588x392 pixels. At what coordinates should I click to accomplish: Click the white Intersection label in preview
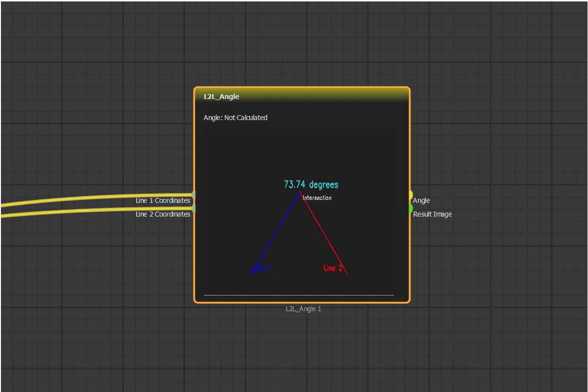(318, 198)
